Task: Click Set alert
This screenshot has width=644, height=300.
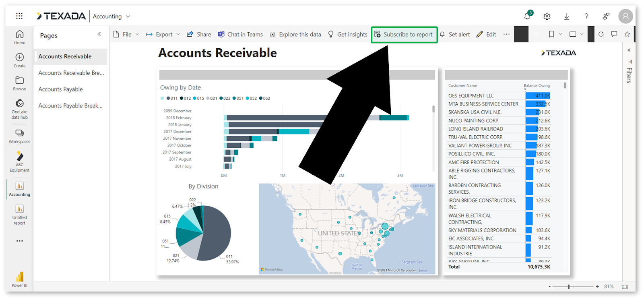Action: pos(455,34)
